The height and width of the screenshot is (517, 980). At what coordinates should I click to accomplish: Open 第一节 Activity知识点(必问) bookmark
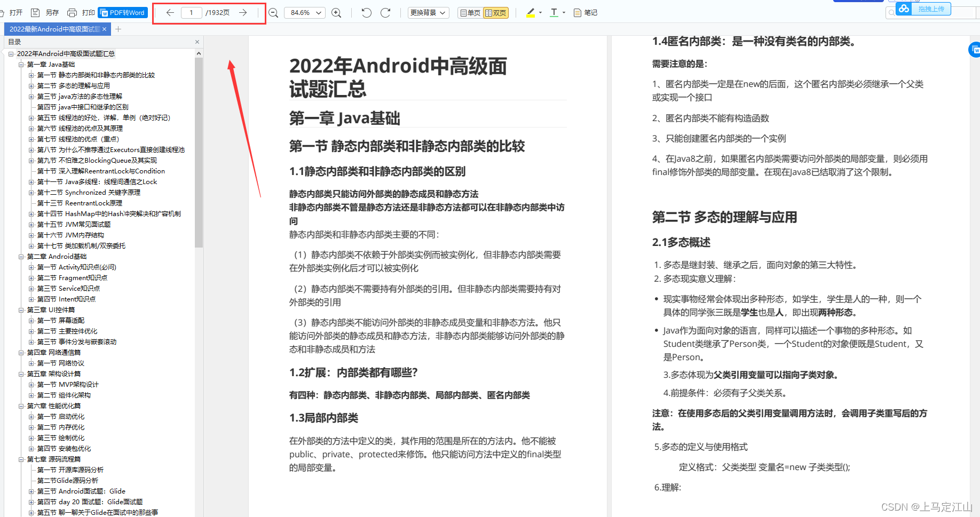(x=76, y=267)
